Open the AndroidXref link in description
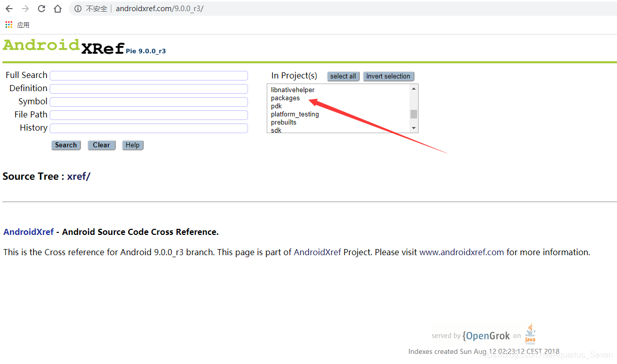Viewport: 617px width, 364px height. point(28,232)
